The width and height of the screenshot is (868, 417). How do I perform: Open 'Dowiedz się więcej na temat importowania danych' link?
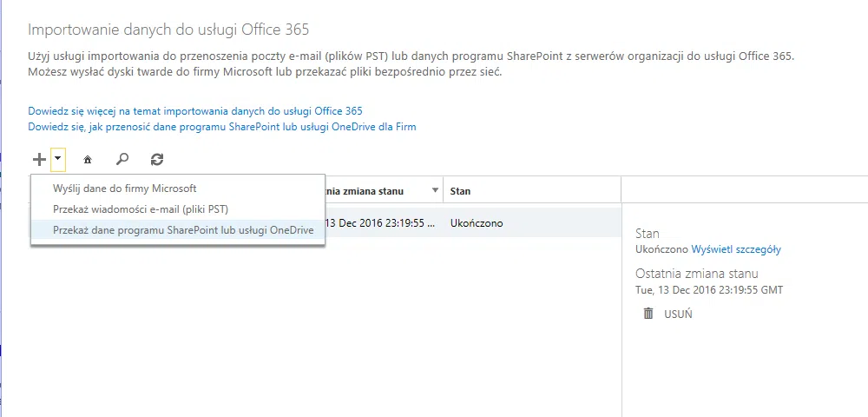click(x=195, y=111)
